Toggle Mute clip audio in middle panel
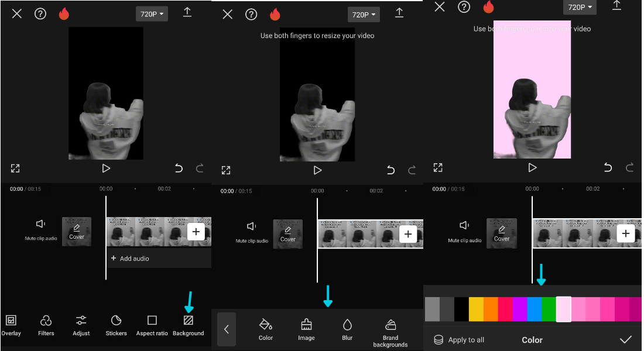Image resolution: width=644 pixels, height=351 pixels. (252, 232)
